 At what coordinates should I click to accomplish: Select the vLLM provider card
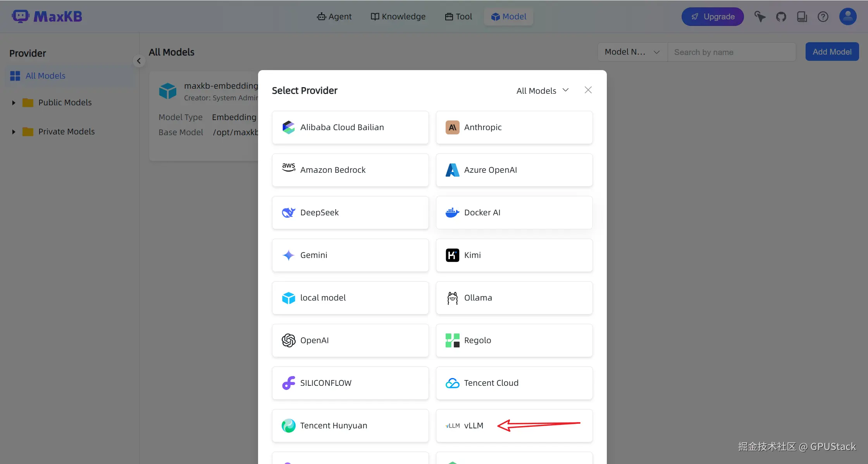click(x=514, y=426)
